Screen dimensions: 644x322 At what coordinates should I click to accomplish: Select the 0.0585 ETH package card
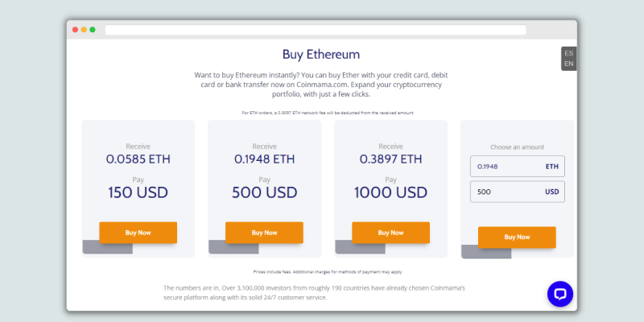point(138,188)
